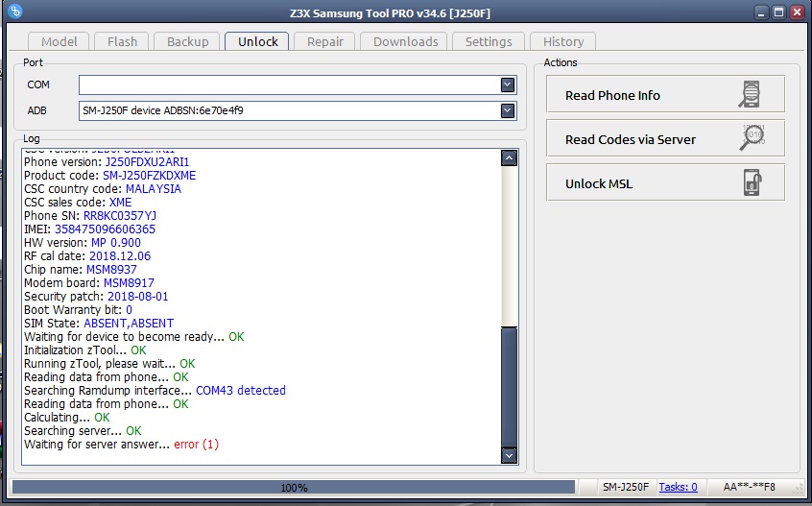The image size is (812, 506).
Task: Click the Phone version J250FDXU2ARI1 value
Action: pyautogui.click(x=147, y=162)
